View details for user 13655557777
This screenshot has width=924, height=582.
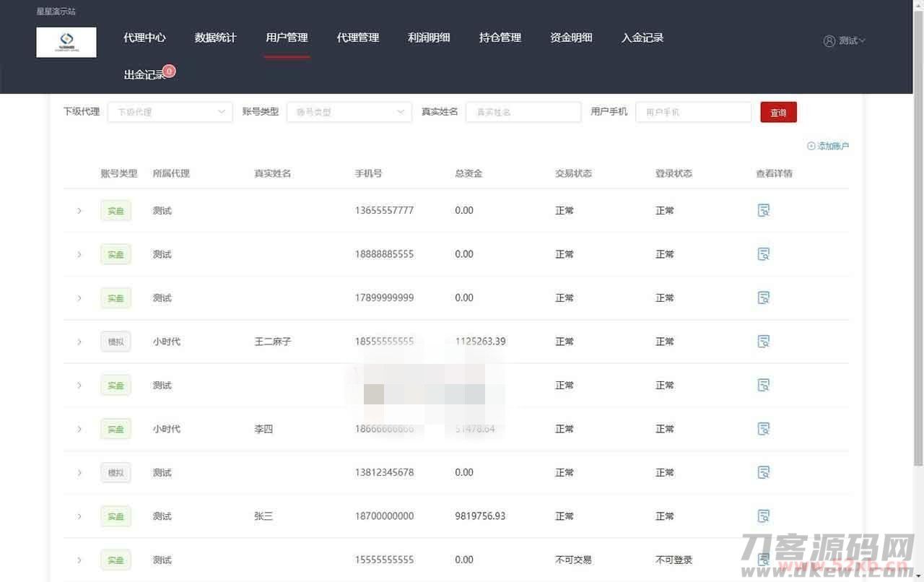pyautogui.click(x=763, y=211)
